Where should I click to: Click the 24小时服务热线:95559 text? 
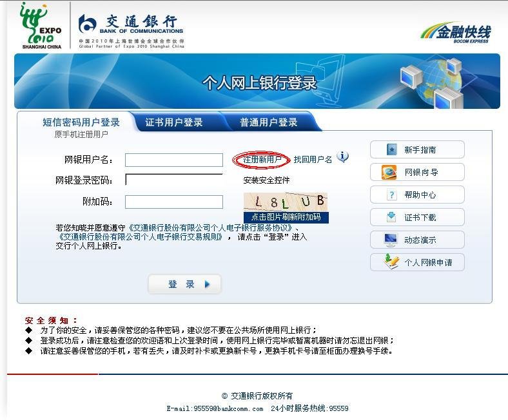tap(309, 408)
